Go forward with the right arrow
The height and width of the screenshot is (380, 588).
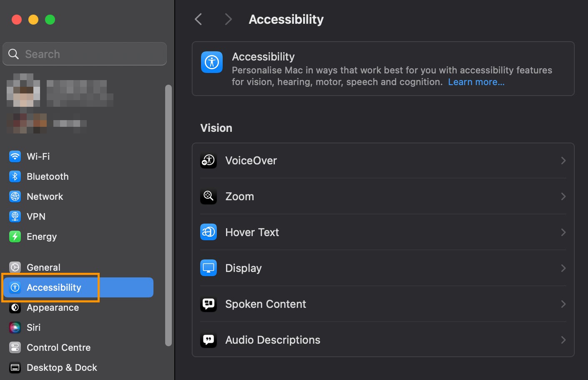(228, 19)
